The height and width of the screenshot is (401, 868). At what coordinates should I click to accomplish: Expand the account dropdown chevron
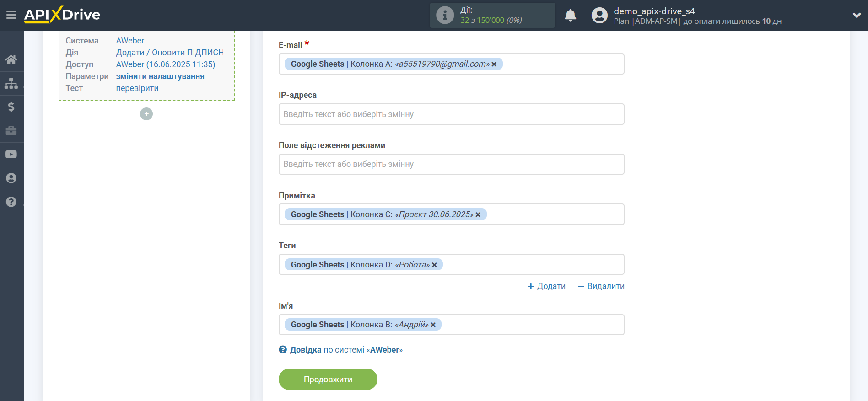point(857,15)
